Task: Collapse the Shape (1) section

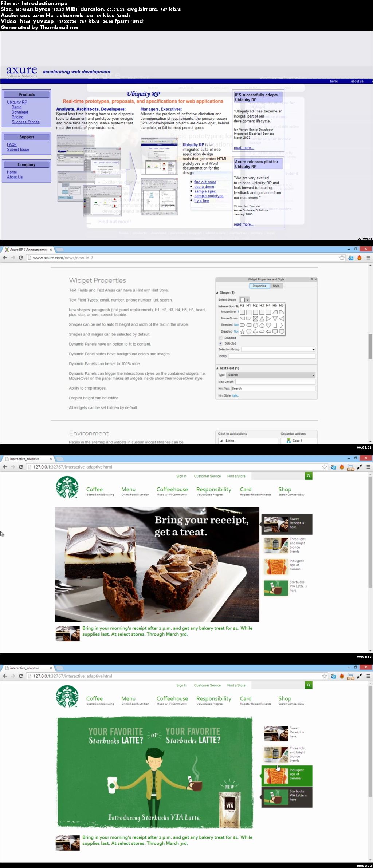Action: point(217,292)
